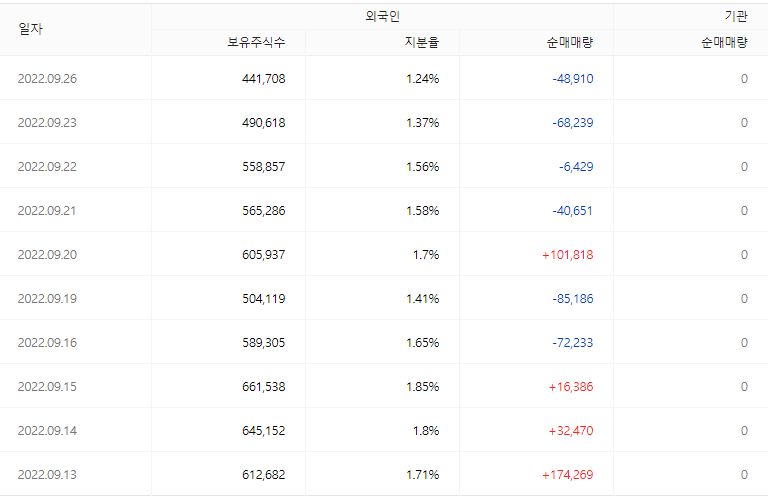Select date 2022.09.26

coord(47,79)
